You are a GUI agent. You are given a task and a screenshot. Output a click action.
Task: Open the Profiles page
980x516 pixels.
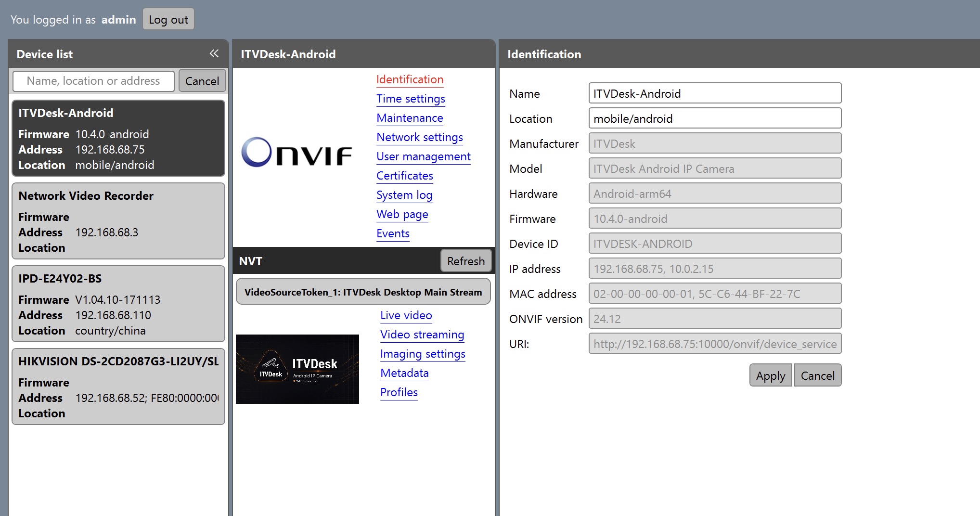pyautogui.click(x=399, y=392)
